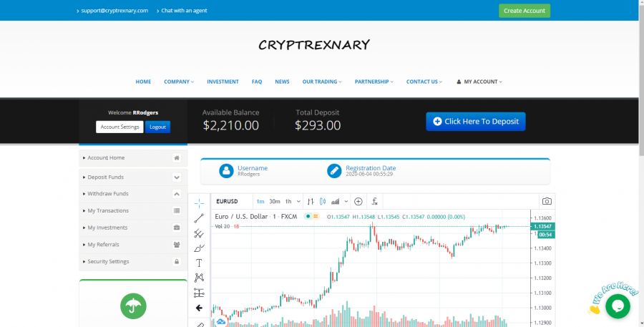Select the brush drawing tool
Viewport: 644px width, 327px height.
(x=199, y=248)
